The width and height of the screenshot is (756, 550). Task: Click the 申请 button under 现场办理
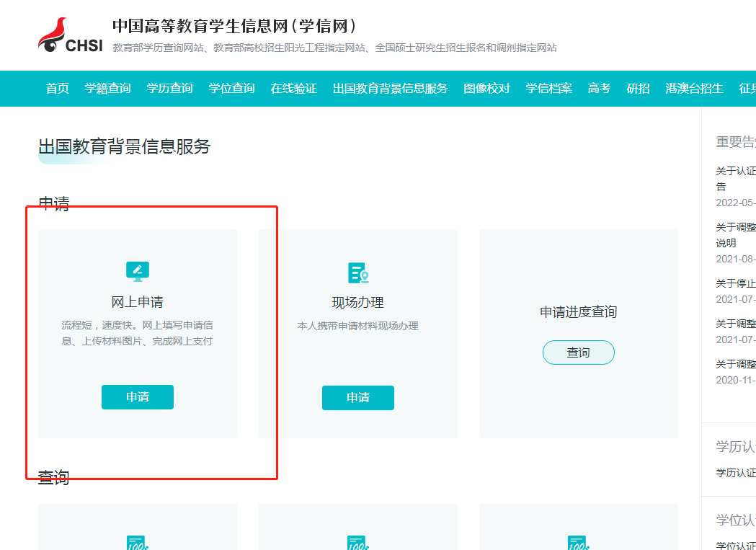tap(357, 397)
